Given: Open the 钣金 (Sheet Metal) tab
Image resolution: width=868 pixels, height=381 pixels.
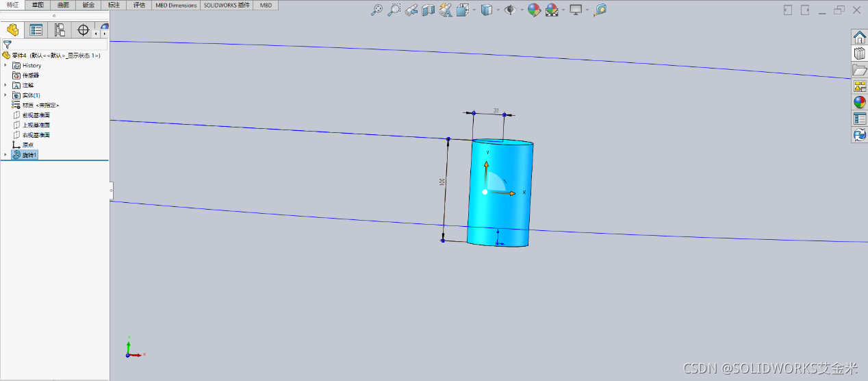Looking at the screenshot, I should click(x=88, y=5).
